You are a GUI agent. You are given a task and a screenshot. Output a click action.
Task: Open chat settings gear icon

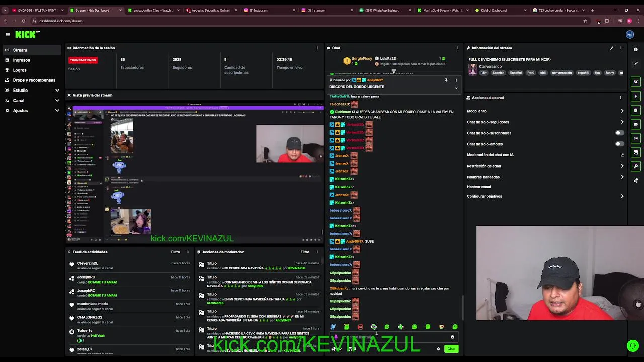tap(438, 349)
